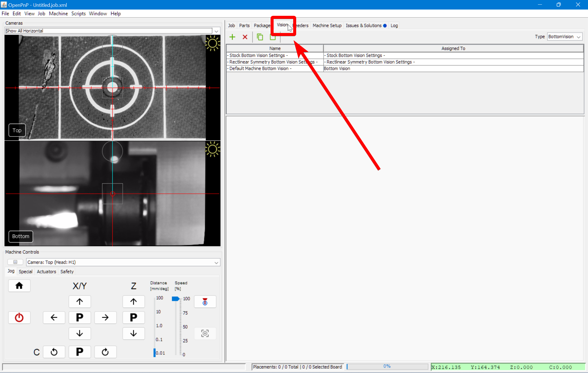Click the Z park P button
Image resolution: width=588 pixels, height=373 pixels.
[x=133, y=317]
